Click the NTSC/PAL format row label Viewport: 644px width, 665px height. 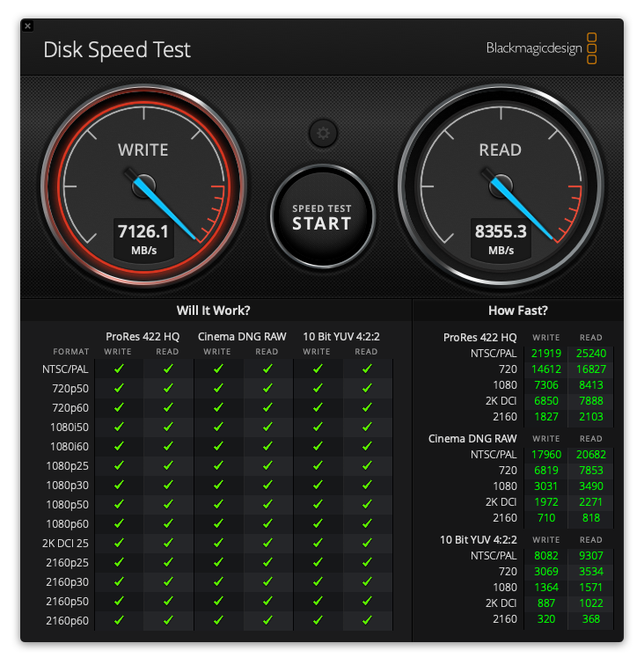65,369
